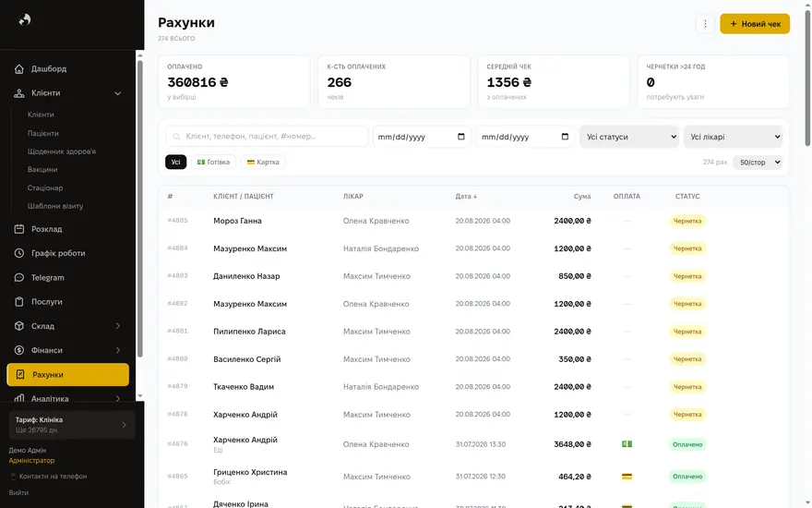Sort table by Сума column header
The image size is (812, 508).
point(582,197)
